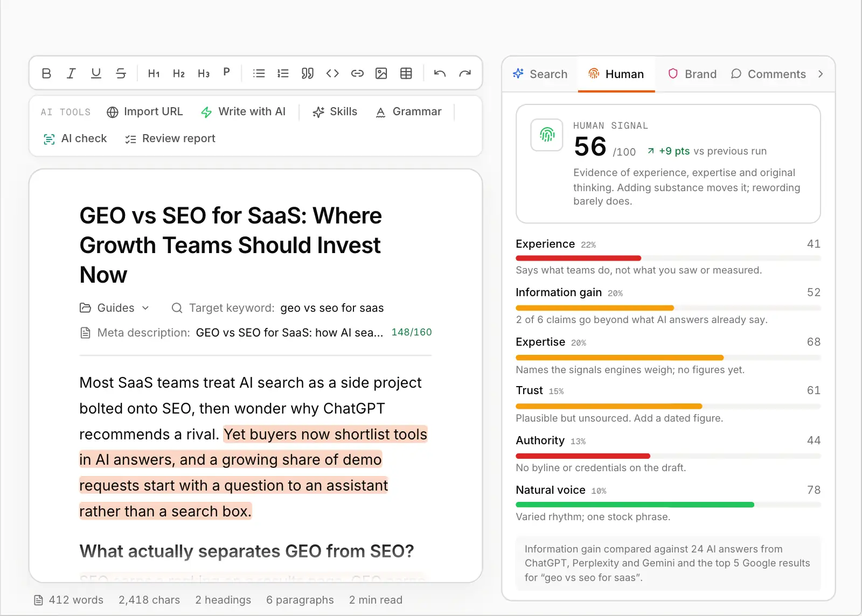This screenshot has width=862, height=616.
Task: Switch to the Search tab
Action: click(x=540, y=74)
